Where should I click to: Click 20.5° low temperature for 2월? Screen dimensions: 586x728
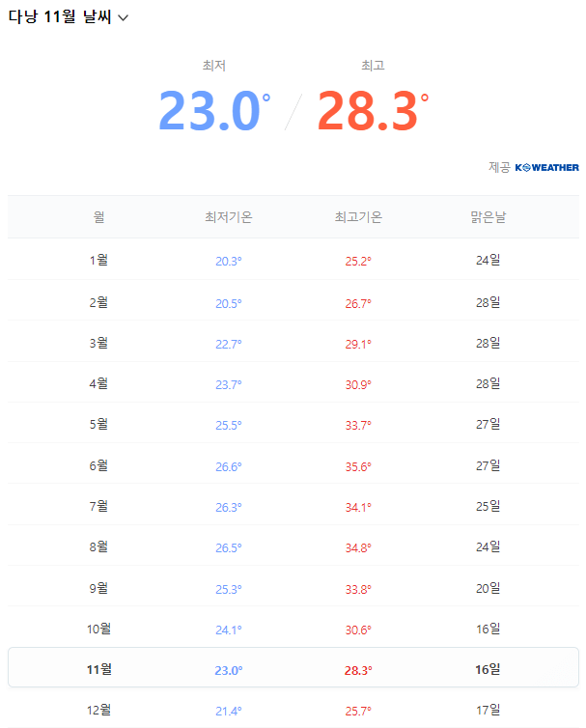(229, 303)
